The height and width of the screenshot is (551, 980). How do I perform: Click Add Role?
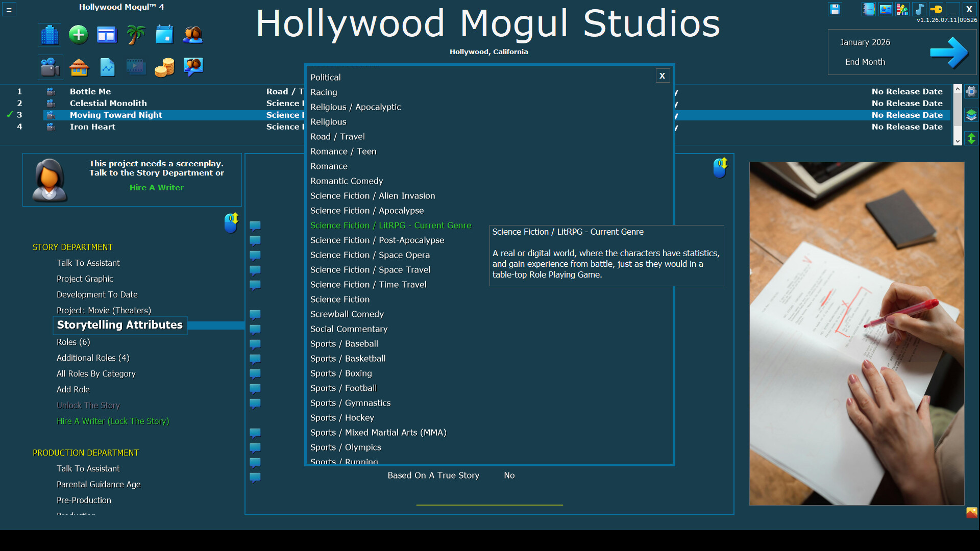(73, 389)
